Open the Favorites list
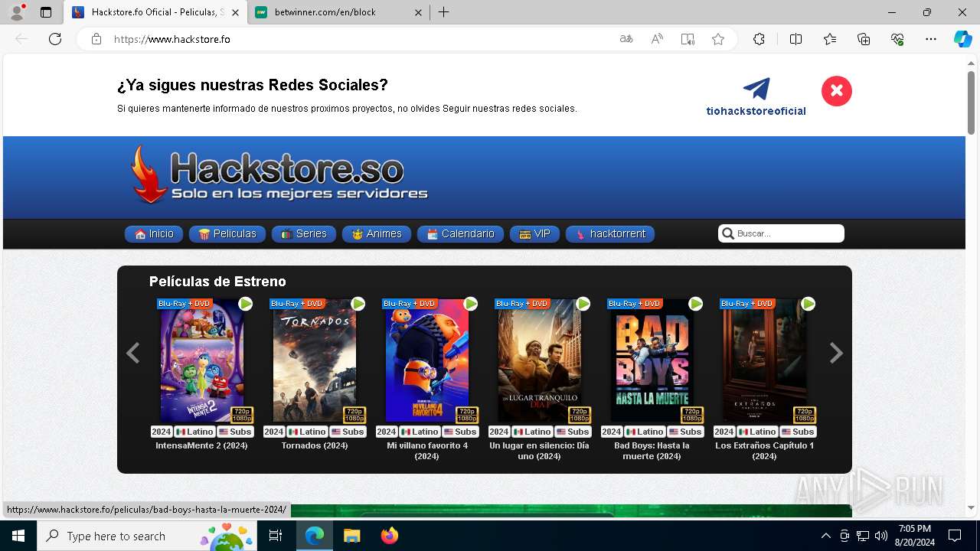The height and width of the screenshot is (551, 980). [830, 39]
